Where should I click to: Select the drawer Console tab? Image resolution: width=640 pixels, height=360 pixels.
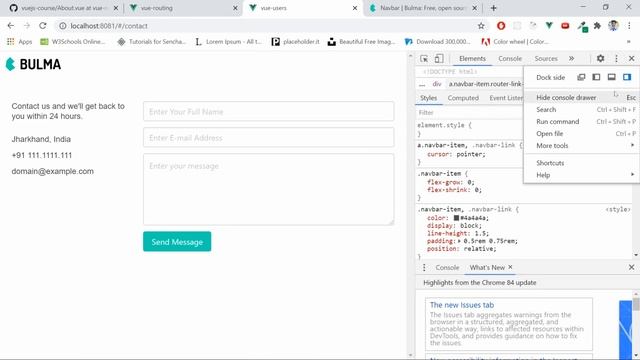(447, 267)
